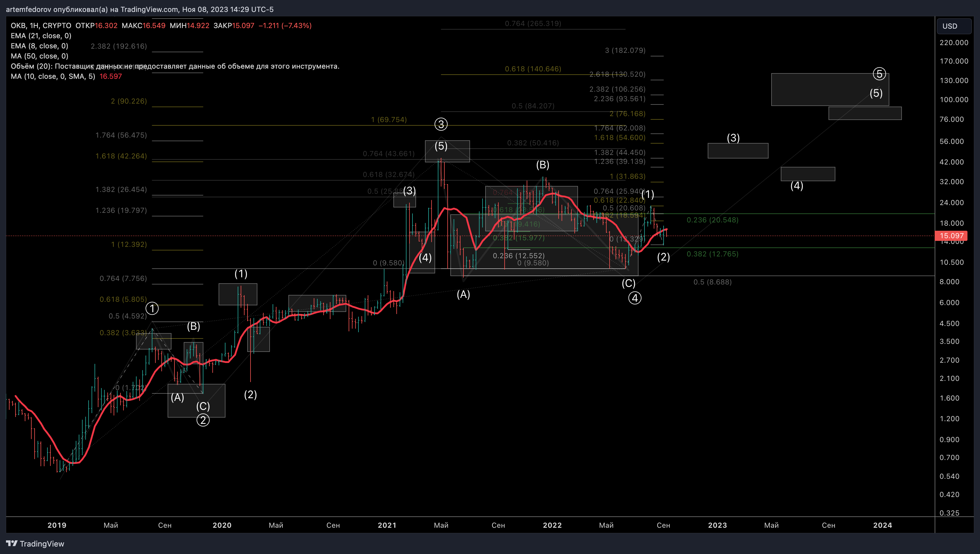Click the Fibonacci label 1 (12.392)
This screenshot has height=554, width=980.
(x=129, y=244)
